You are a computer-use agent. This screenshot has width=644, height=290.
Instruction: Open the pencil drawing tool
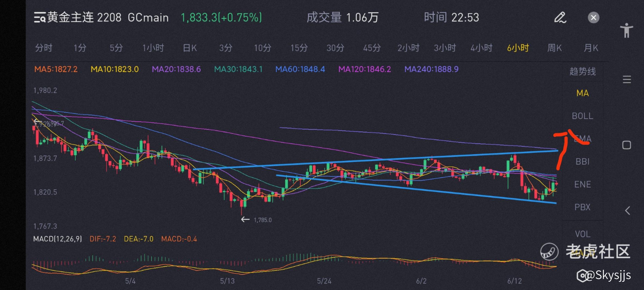(560, 18)
